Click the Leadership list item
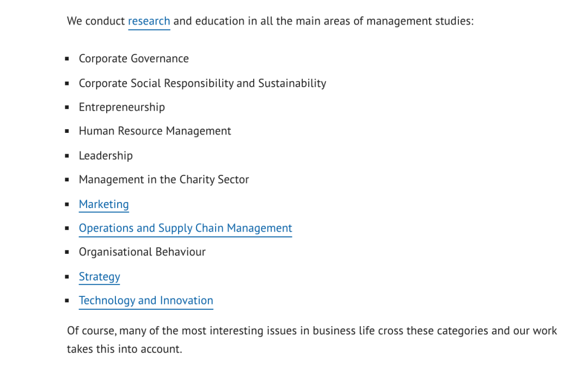Screen dimensions: 588x372 click(106, 156)
